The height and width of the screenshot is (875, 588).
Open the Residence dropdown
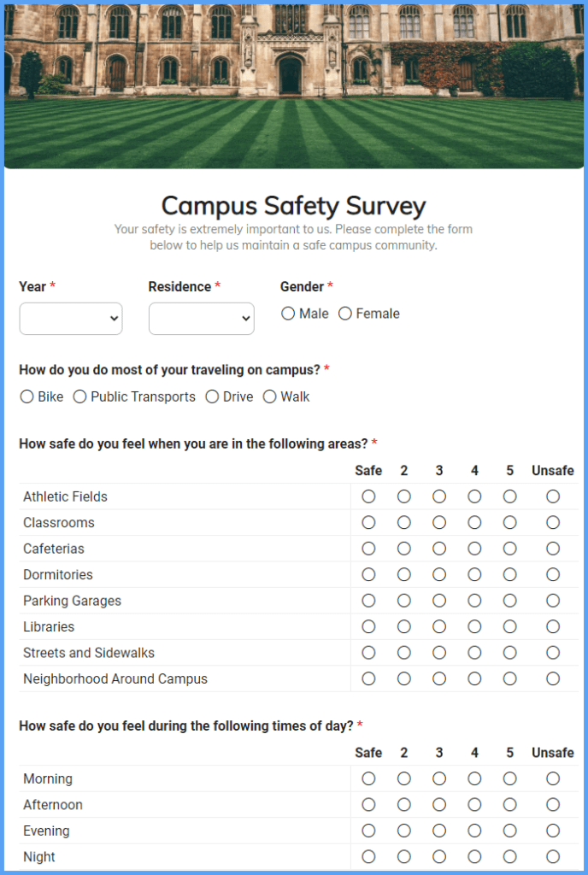[x=201, y=318]
